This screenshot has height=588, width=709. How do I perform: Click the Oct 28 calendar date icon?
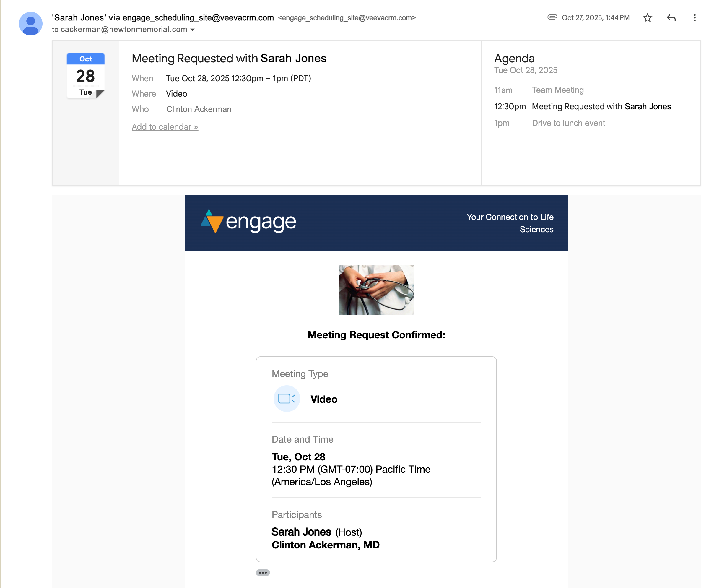coord(85,76)
